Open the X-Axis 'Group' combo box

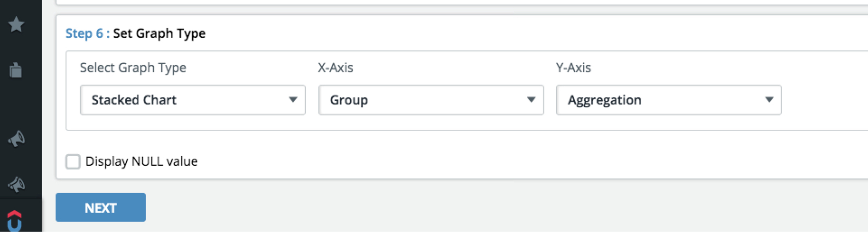pyautogui.click(x=431, y=100)
